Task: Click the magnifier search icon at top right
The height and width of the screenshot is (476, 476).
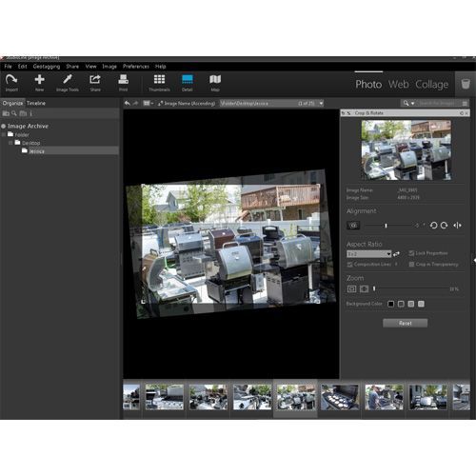Action: [x=406, y=103]
